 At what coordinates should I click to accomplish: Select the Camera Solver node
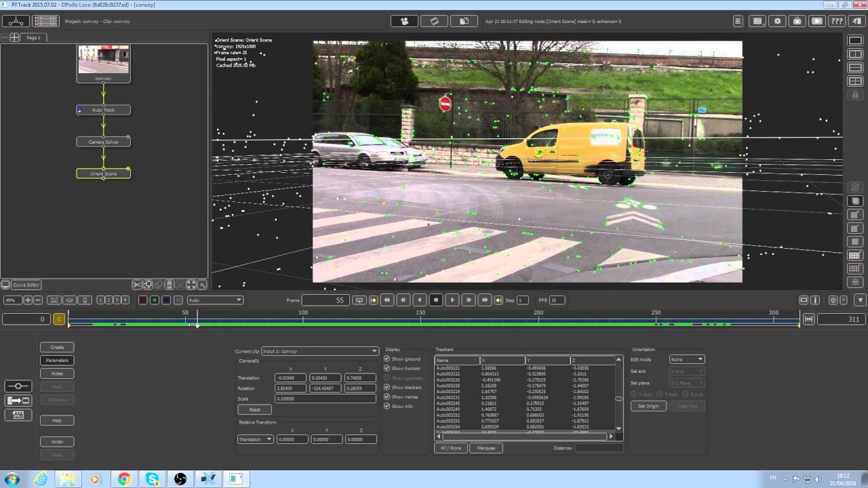pos(103,142)
